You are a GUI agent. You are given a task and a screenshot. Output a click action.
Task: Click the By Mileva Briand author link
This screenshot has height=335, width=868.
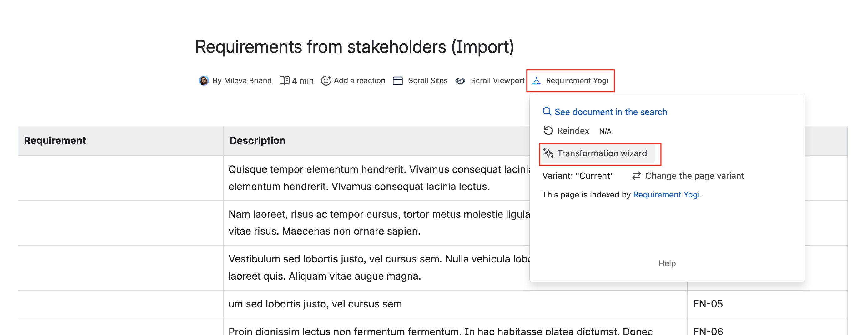(x=242, y=80)
